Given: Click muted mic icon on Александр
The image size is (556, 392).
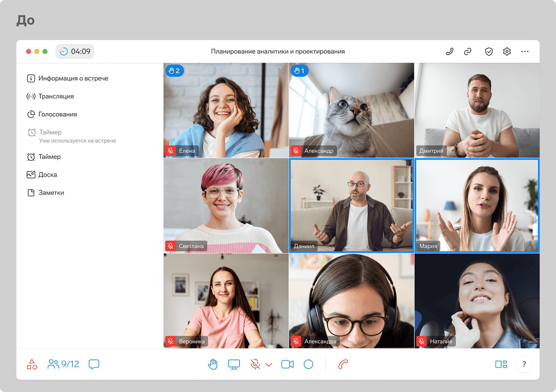Looking at the screenshot, I should coord(296,151).
